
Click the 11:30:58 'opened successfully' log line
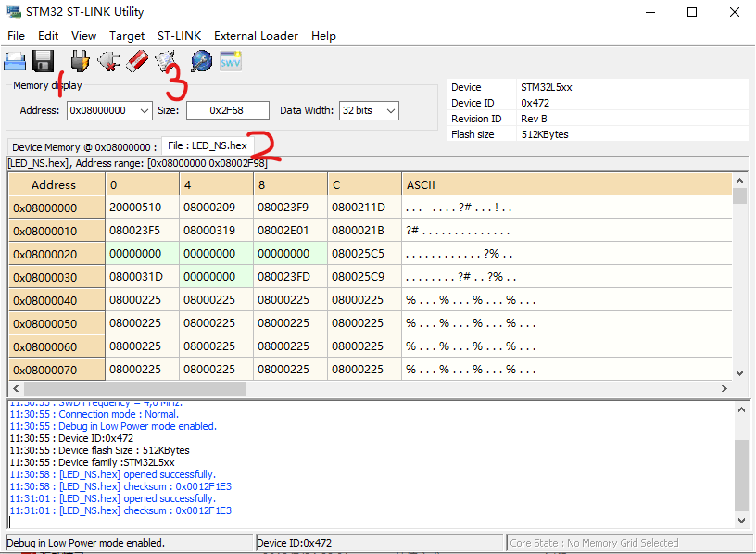click(112, 474)
